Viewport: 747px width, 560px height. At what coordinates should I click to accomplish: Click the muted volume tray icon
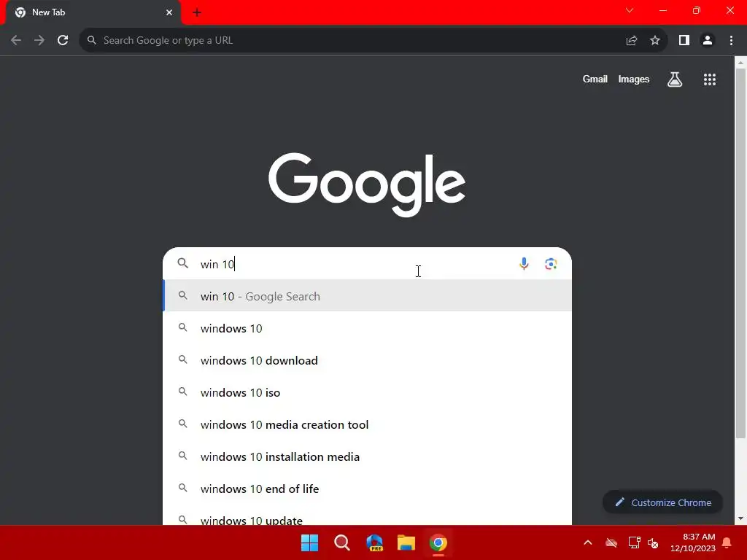pyautogui.click(x=653, y=542)
